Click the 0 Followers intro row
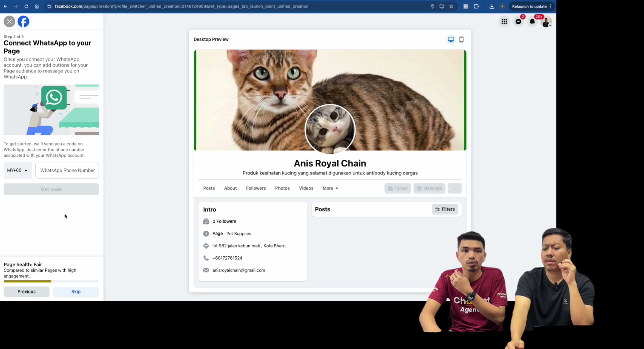This screenshot has width=644, height=349. pyautogui.click(x=224, y=221)
